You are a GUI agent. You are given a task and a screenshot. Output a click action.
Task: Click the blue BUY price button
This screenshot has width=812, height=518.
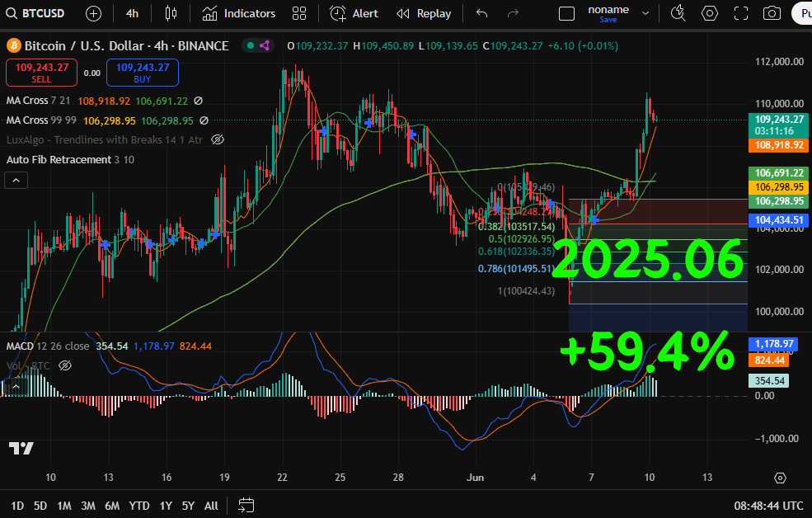[x=143, y=73]
